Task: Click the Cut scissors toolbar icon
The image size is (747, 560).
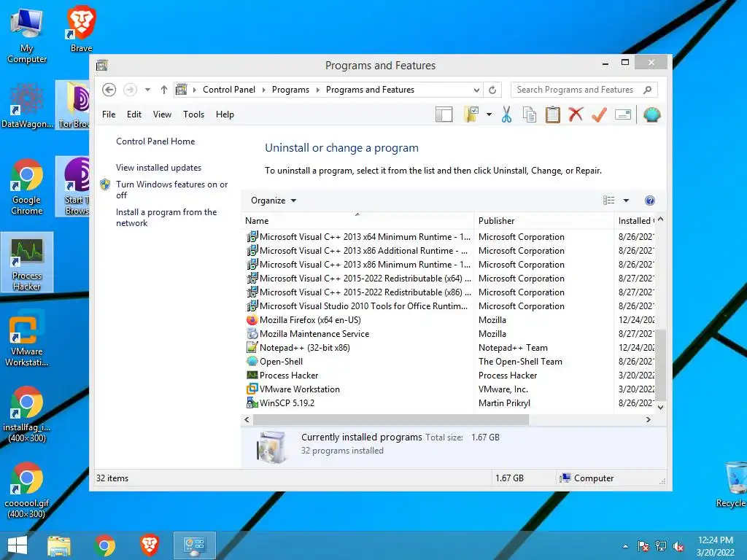Action: [506, 114]
